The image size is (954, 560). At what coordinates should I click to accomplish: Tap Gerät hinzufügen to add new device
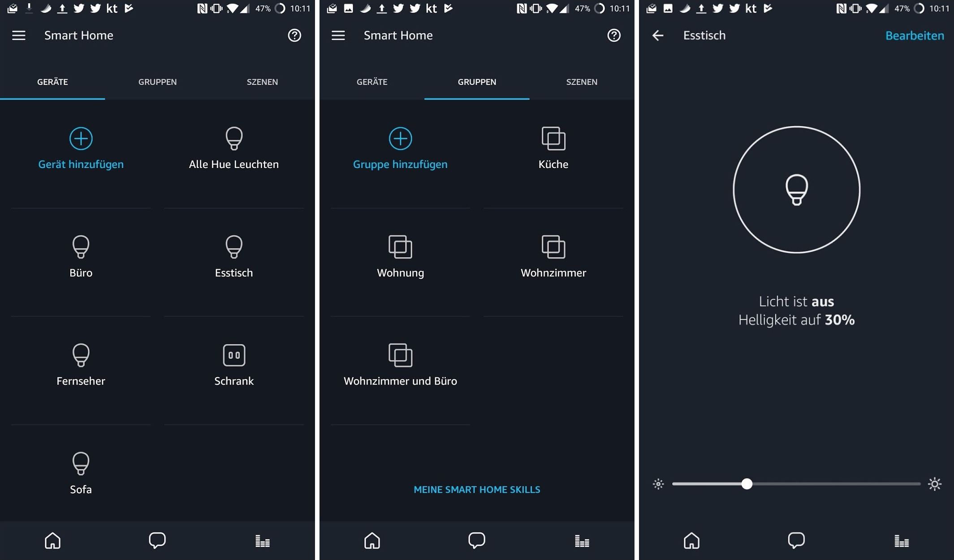(x=79, y=147)
